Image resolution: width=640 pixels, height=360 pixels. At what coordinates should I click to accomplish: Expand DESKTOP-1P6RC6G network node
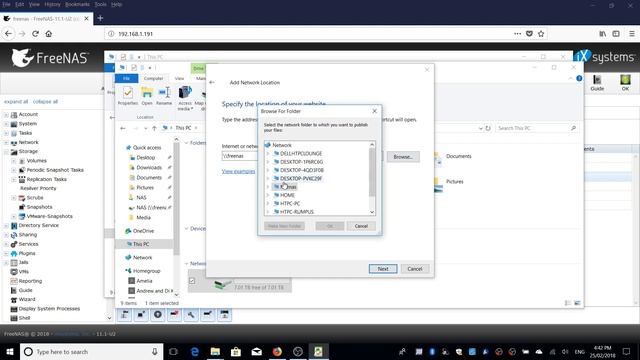point(268,162)
